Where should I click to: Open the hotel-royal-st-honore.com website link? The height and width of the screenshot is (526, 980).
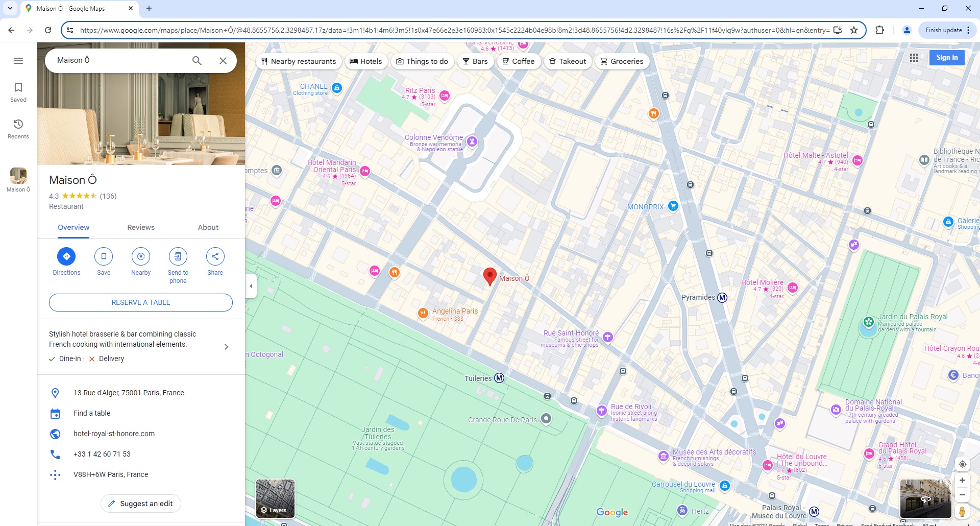(114, 434)
